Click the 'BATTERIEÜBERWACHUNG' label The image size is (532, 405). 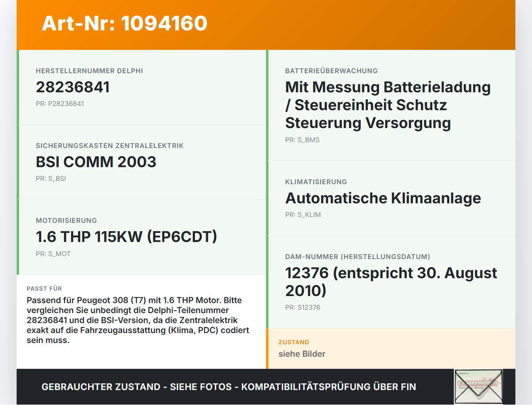(x=331, y=71)
